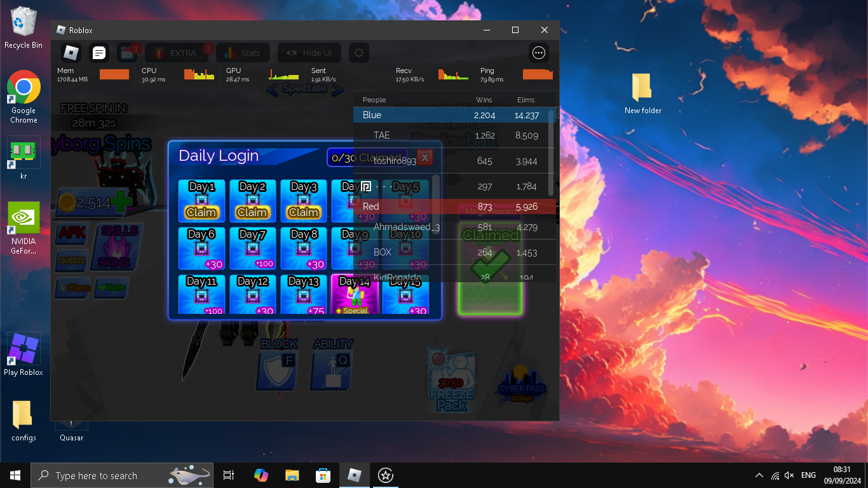Open the ENG language indicator
The height and width of the screenshot is (488, 868).
(808, 475)
